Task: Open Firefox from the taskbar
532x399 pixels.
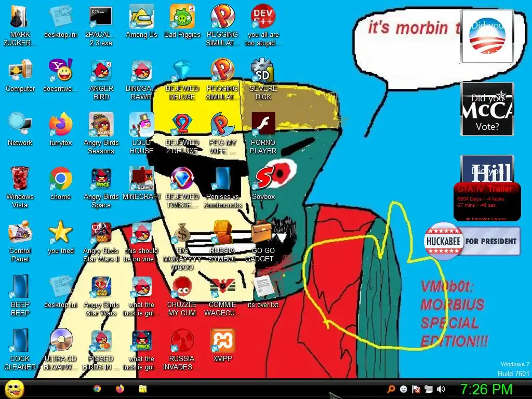Action: 120,389
